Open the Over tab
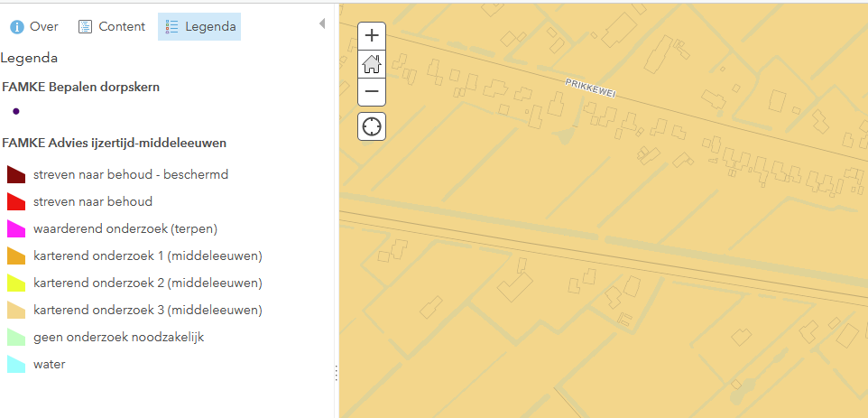868x418 pixels. tap(34, 26)
